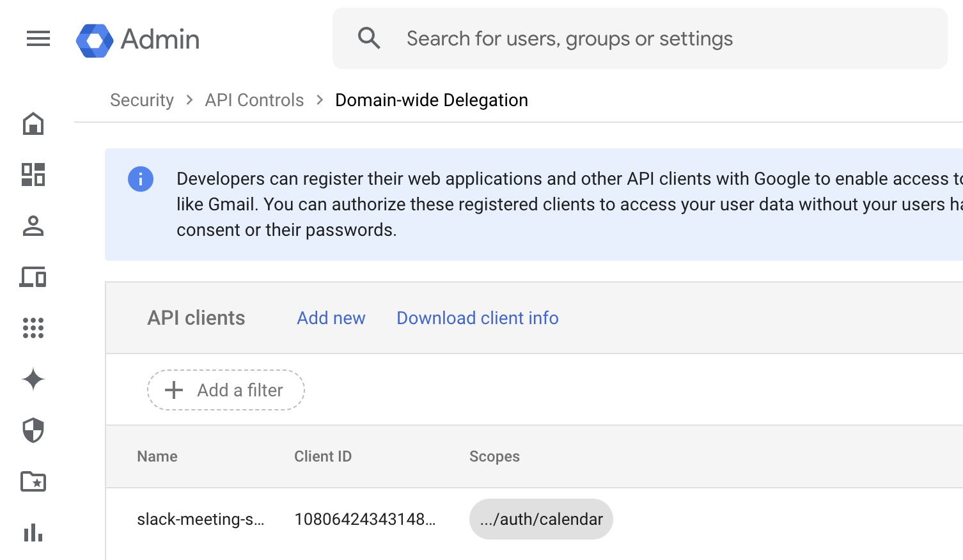Open the Security shield sidebar icon

[x=33, y=430]
